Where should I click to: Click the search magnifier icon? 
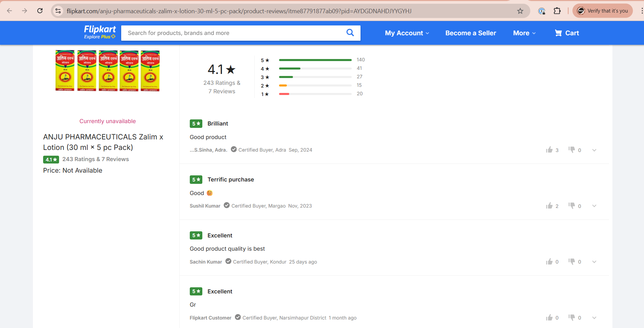coord(350,33)
